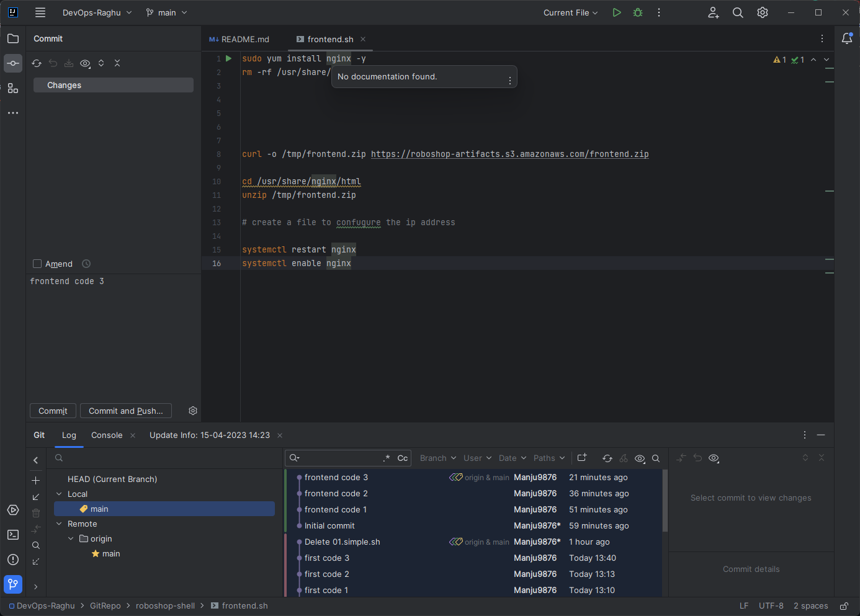Screen dimensions: 860x616
Task: Click the Commit and Push button
Action: [125, 411]
